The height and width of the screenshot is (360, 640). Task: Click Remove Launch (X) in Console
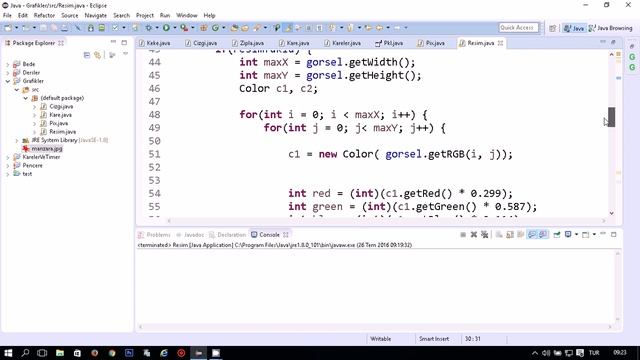pyautogui.click(x=473, y=235)
